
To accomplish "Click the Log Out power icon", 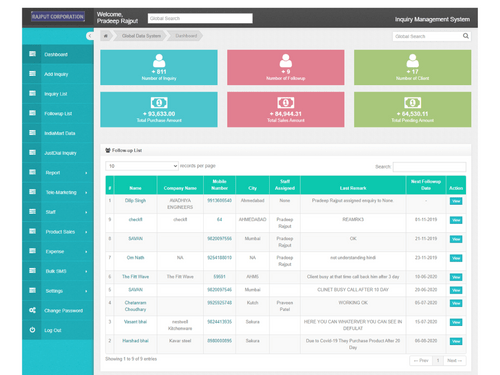I will (32, 330).
